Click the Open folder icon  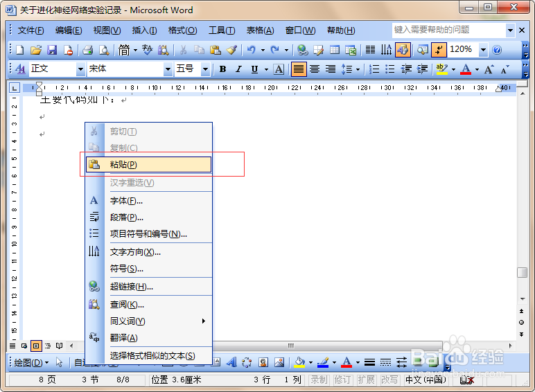pyautogui.click(x=36, y=50)
